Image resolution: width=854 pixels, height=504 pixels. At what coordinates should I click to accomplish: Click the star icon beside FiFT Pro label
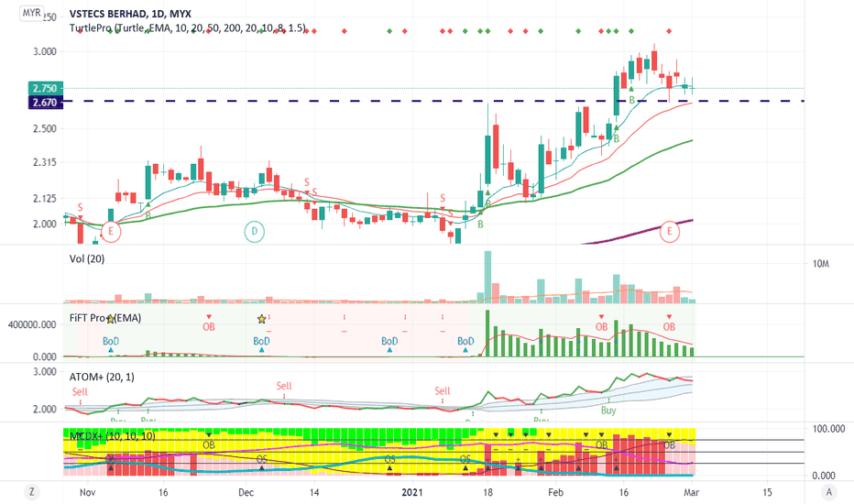pyautogui.click(x=111, y=319)
